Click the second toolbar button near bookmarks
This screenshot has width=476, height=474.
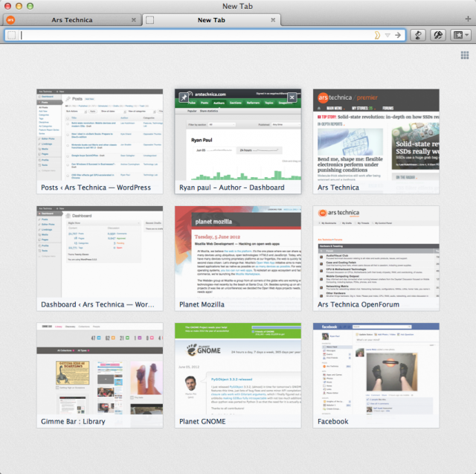[438, 35]
